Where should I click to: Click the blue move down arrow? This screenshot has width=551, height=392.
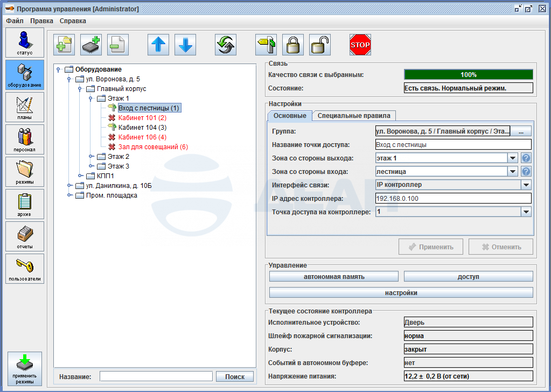[x=185, y=45]
